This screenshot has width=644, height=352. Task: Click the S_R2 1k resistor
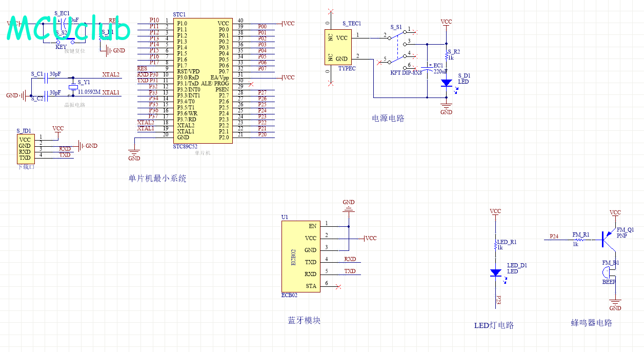[x=447, y=55]
